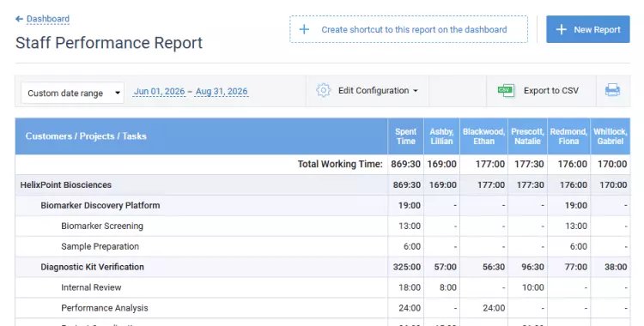Click 6:00 spent time for Sample Preparation
The height and width of the screenshot is (326, 644).
(411, 246)
